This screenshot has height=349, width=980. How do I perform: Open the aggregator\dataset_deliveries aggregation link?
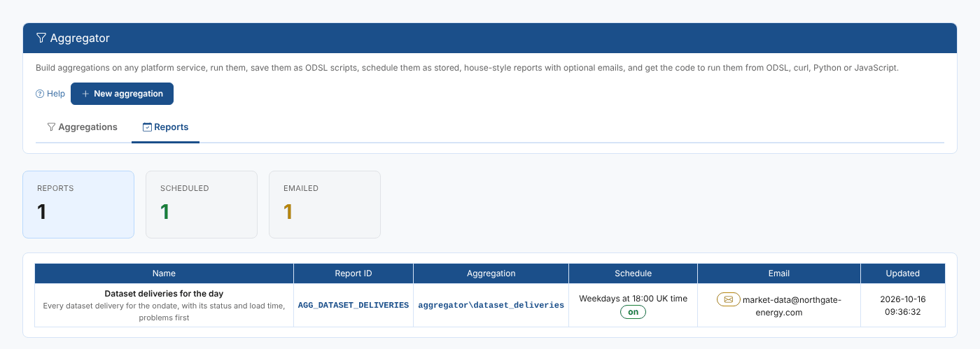click(x=491, y=305)
